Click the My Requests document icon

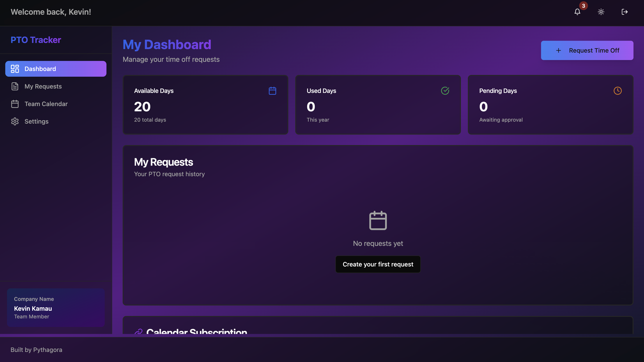[15, 86]
